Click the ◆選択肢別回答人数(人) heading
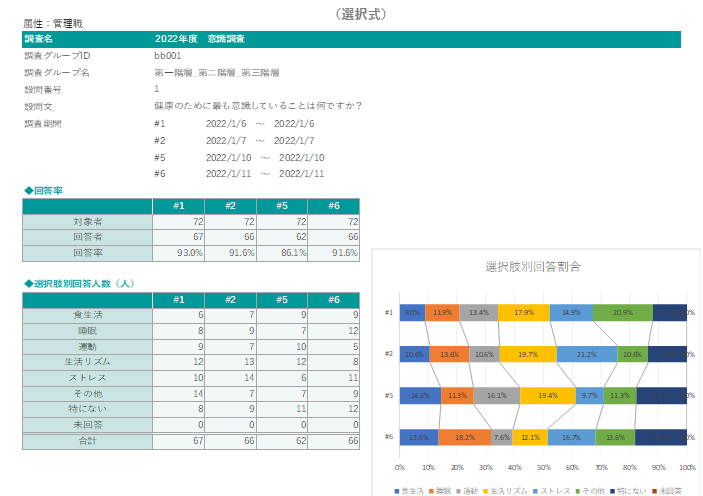The width and height of the screenshot is (703, 496). (x=79, y=284)
